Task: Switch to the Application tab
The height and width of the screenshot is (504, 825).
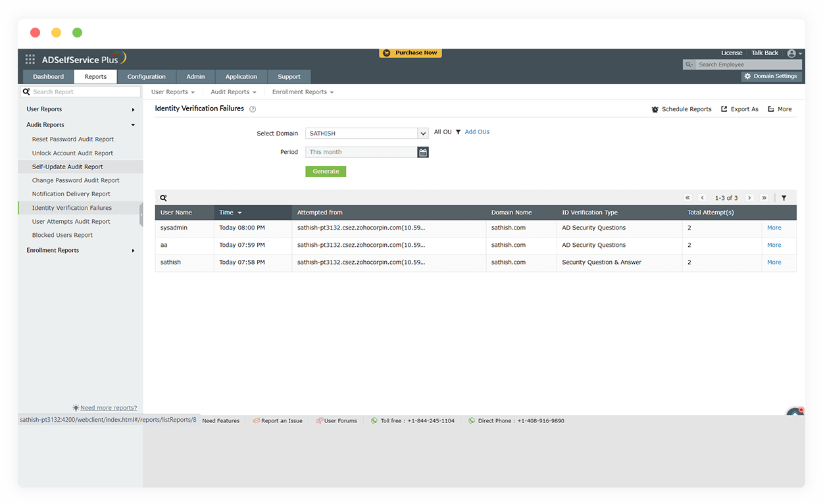Action: click(241, 77)
